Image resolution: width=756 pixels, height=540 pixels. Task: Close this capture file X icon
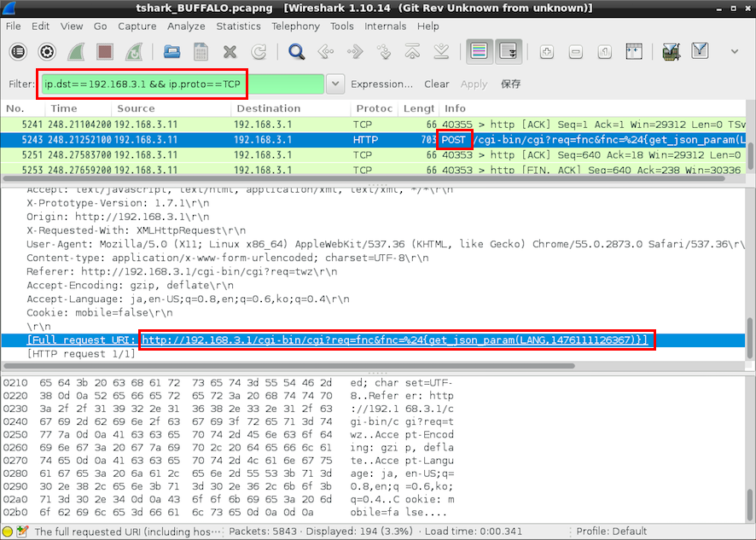tap(230, 51)
